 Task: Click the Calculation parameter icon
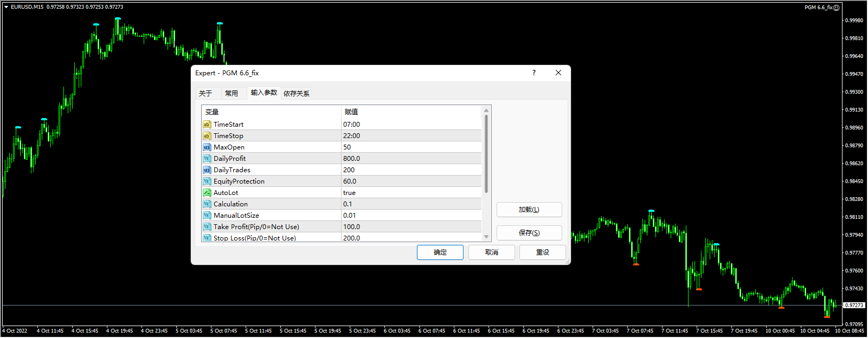(207, 204)
